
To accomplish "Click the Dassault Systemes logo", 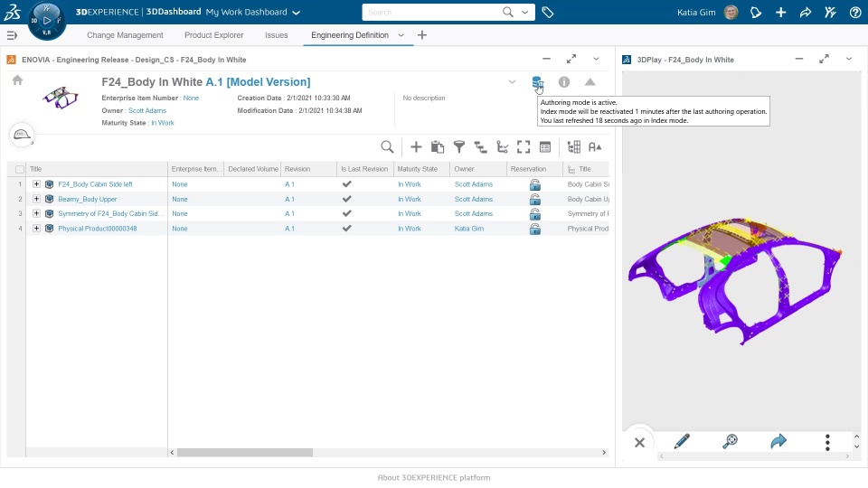I will (x=12, y=12).
